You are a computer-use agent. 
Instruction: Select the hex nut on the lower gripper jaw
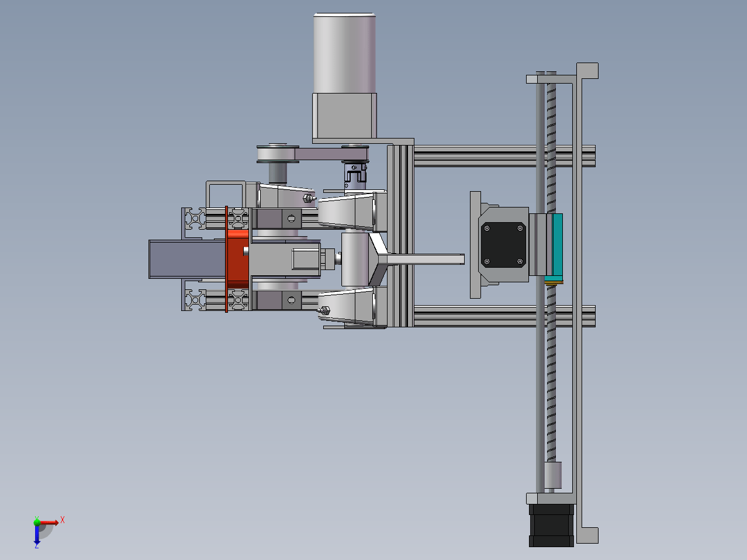325,310
